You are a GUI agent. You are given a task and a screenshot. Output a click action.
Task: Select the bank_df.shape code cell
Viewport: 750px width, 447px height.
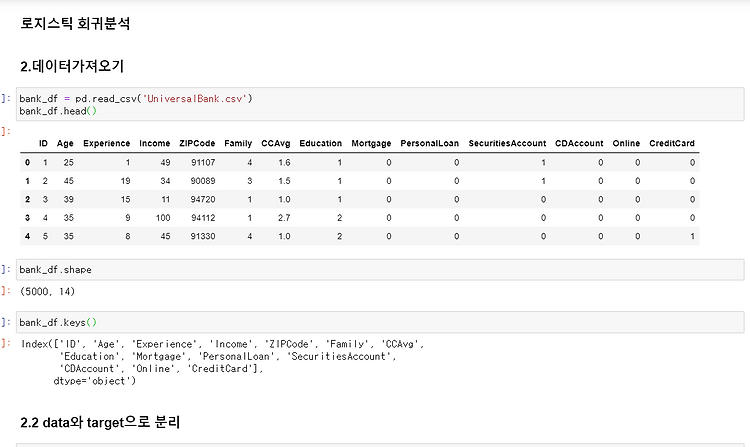[x=380, y=270]
